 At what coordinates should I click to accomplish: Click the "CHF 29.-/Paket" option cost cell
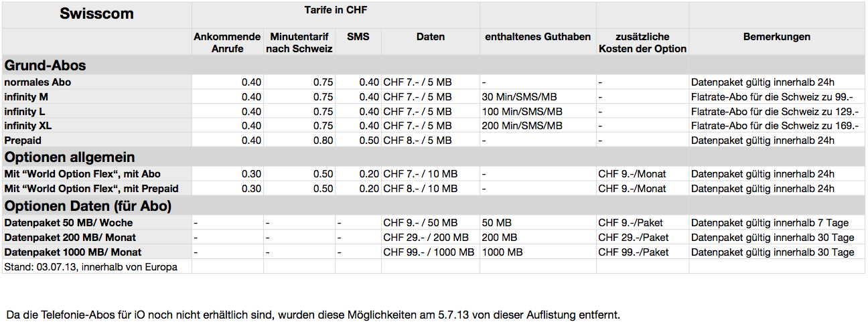click(x=633, y=238)
